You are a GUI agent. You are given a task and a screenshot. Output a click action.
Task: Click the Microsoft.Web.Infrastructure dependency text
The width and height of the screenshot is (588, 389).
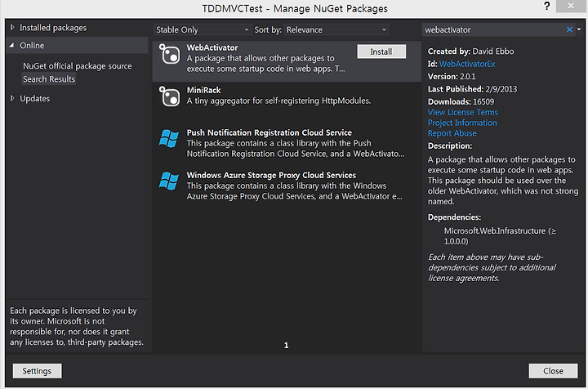pos(500,236)
